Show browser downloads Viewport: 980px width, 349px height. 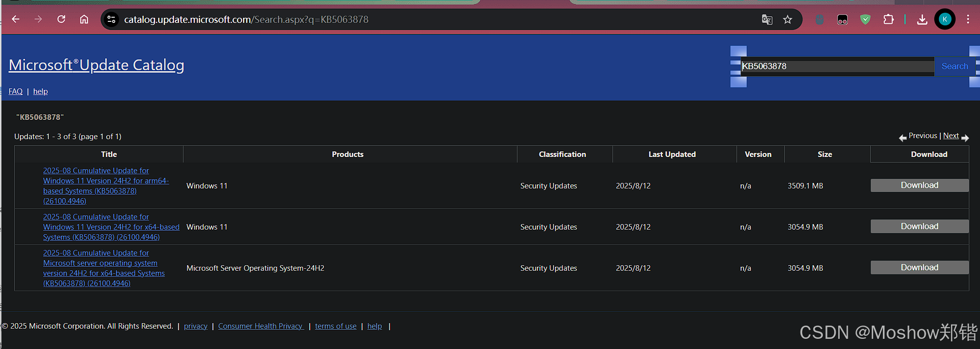click(x=922, y=19)
